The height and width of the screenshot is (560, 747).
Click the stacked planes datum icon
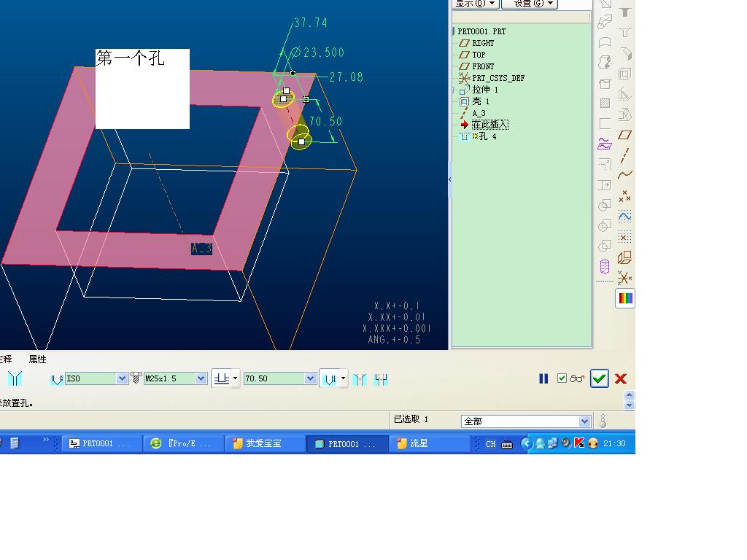click(624, 257)
